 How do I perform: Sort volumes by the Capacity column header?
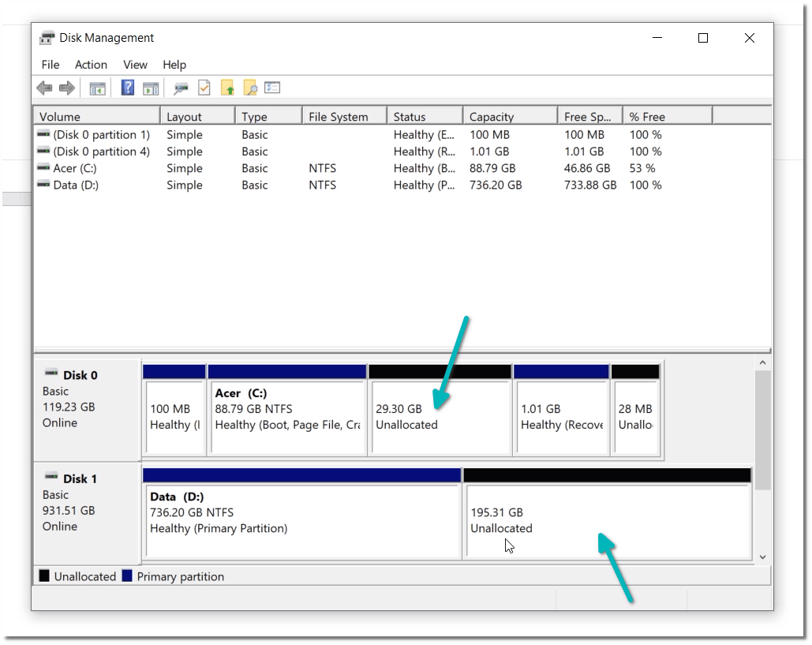509,115
